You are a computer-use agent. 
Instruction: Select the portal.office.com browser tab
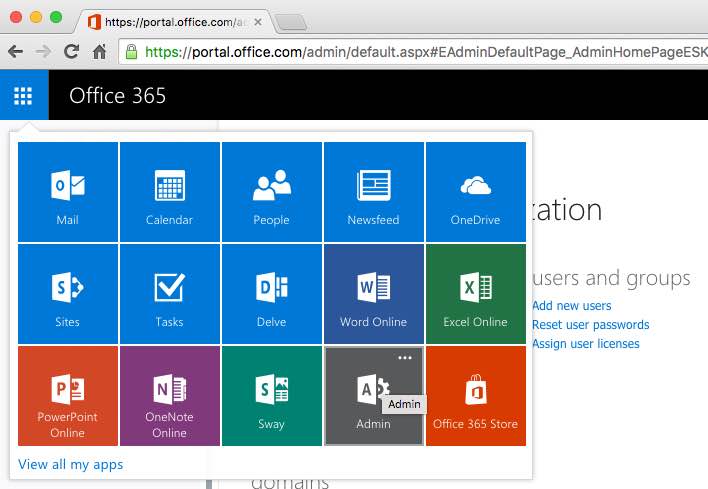tap(174, 22)
